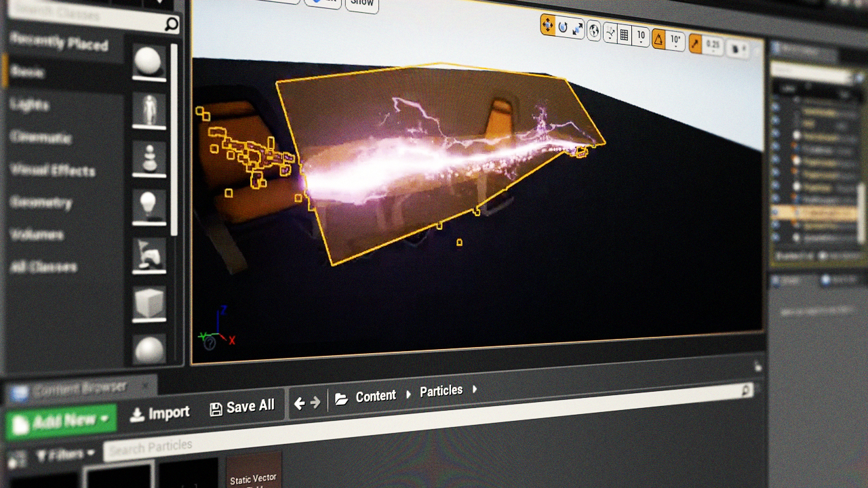Open the Filters dropdown
The image size is (868, 488).
[64, 455]
